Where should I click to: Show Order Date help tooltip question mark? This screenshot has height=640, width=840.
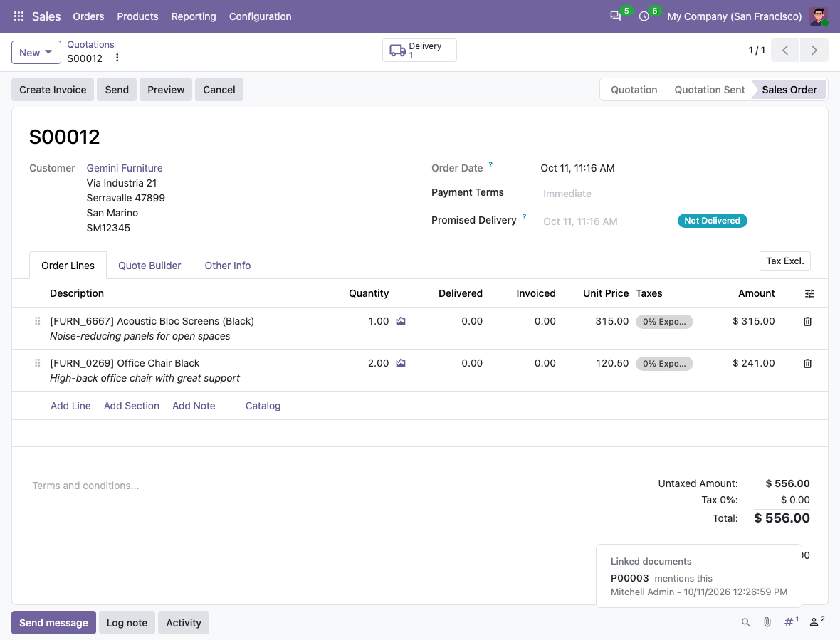[490, 165]
